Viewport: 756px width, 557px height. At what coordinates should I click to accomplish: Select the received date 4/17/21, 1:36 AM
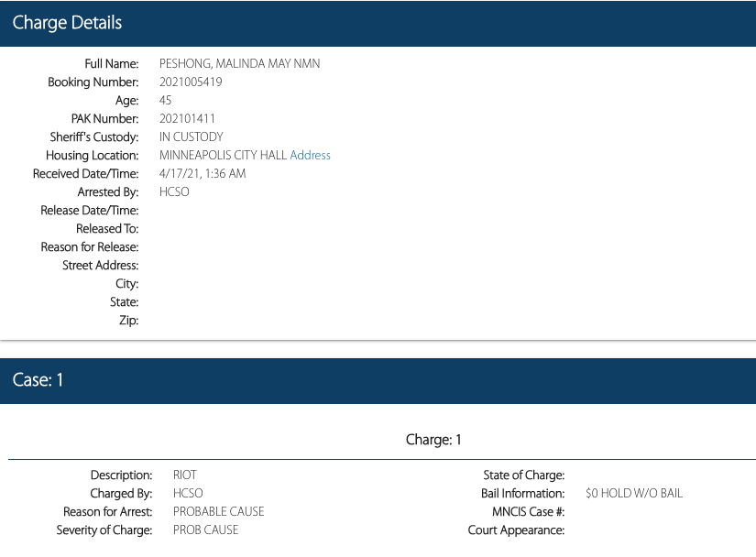pyautogui.click(x=203, y=174)
